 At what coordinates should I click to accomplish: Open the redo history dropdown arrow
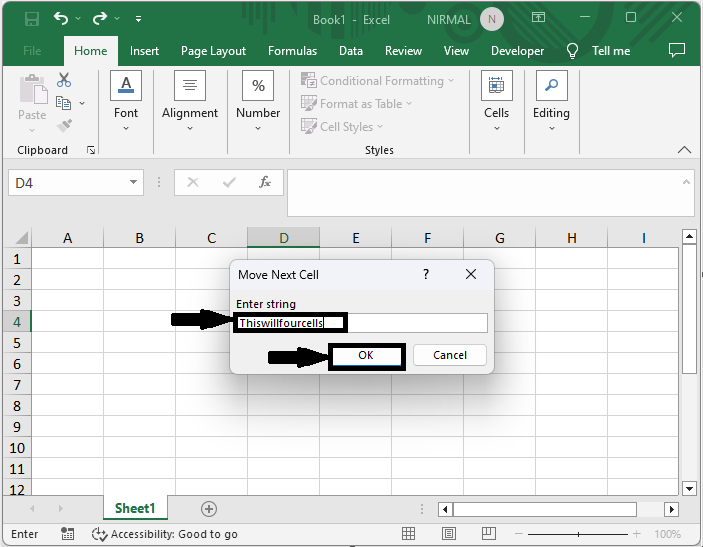tap(117, 18)
